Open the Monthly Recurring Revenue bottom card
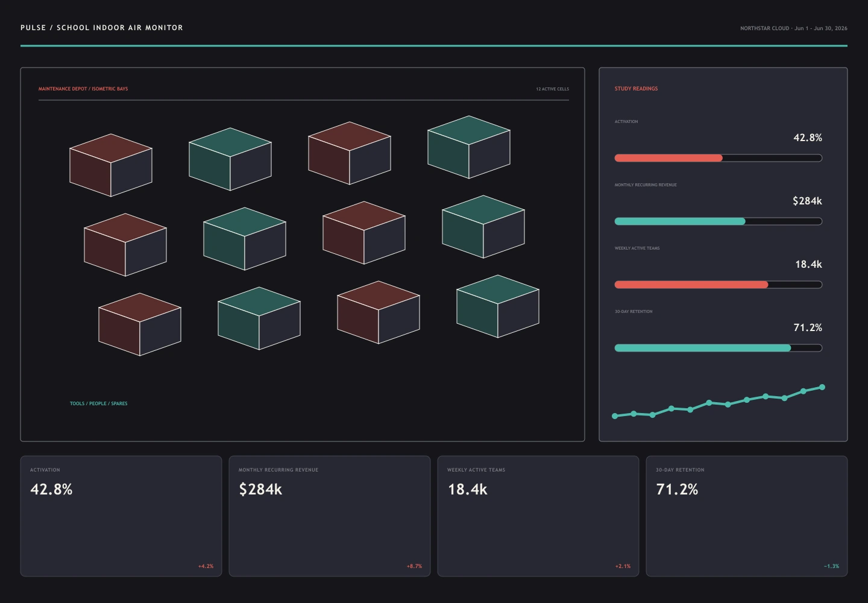Screen dimensions: 868x603 click(x=330, y=516)
